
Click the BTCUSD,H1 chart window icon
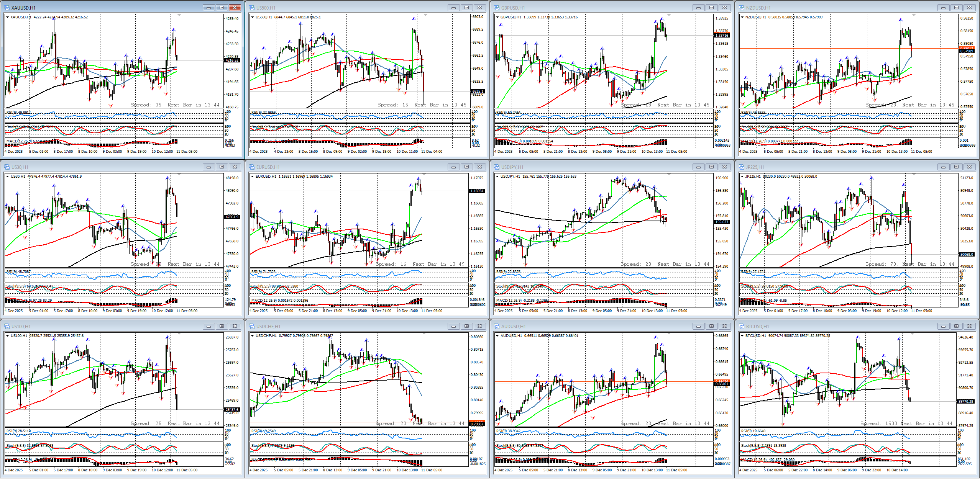[742, 326]
